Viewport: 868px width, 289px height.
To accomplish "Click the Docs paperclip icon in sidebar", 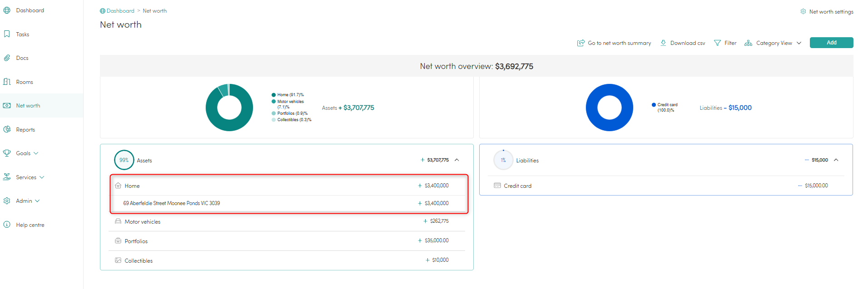I will [7, 58].
